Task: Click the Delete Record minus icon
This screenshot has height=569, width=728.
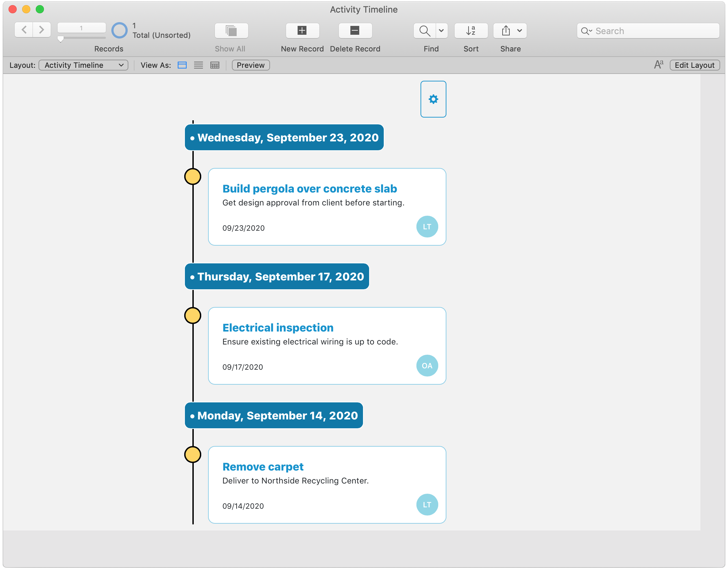Action: tap(355, 31)
